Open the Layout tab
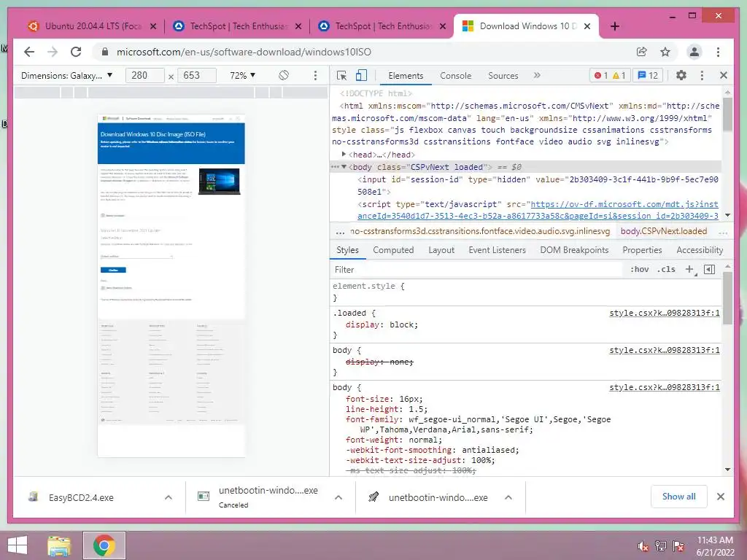Viewport: 747px width, 560px height. point(441,250)
